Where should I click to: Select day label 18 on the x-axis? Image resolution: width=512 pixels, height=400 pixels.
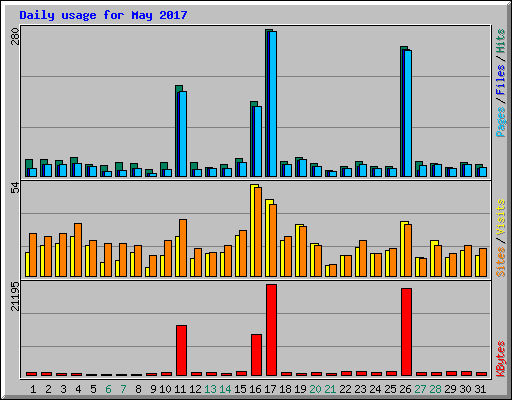point(285,389)
